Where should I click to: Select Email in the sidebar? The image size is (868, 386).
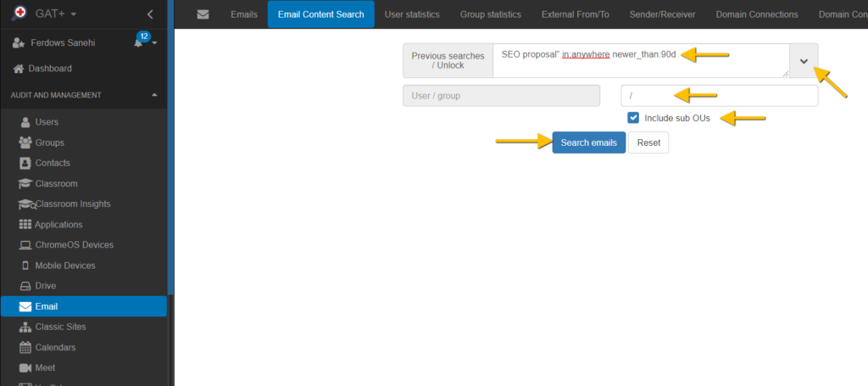click(84, 306)
